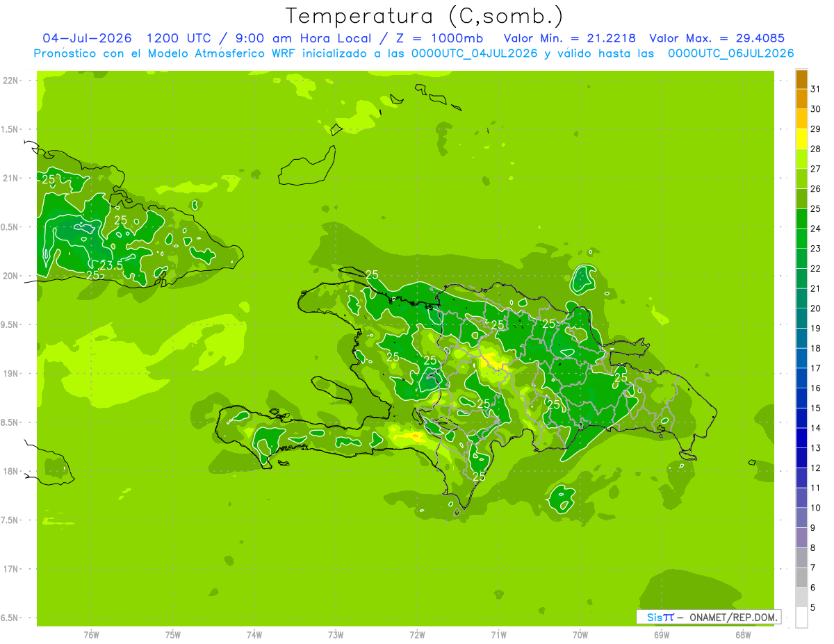Click color scale label '30'
This screenshot has height=644, width=834.
click(815, 109)
